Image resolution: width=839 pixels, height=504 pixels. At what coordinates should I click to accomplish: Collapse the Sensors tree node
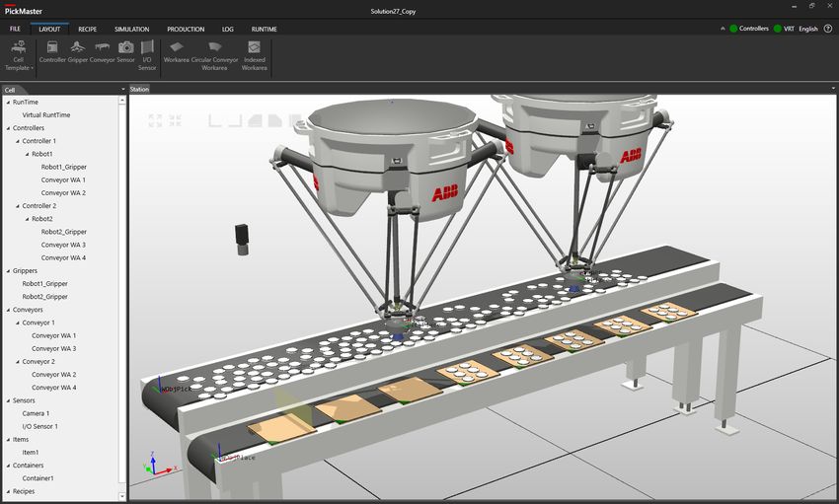(x=8, y=400)
